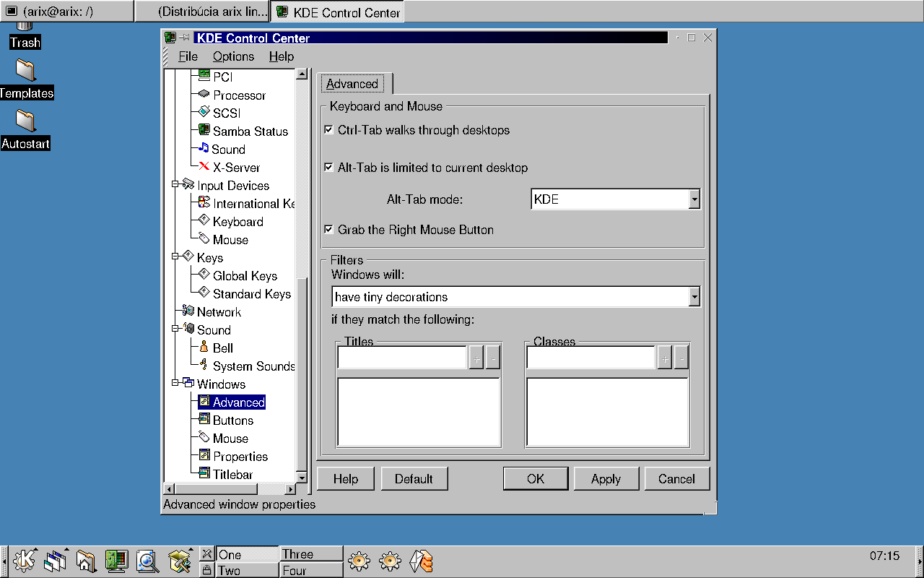This screenshot has width=924, height=578.
Task: Collapse the Windows tree branch
Action: click(175, 384)
